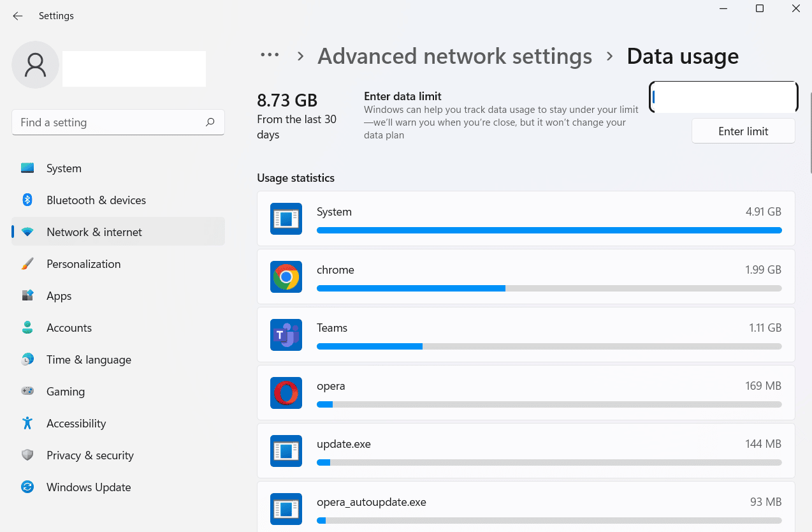The image size is (812, 532).
Task: Click the 4.91 GB System value
Action: [x=764, y=212]
